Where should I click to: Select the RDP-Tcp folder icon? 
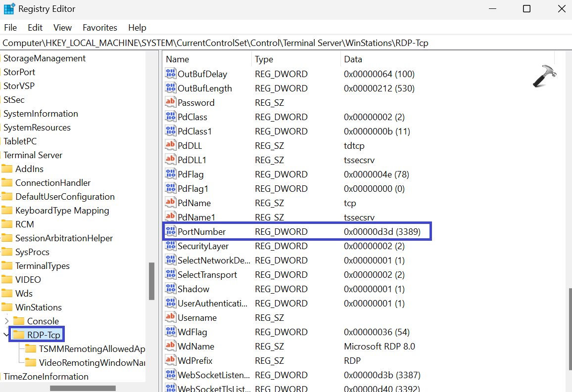19,335
